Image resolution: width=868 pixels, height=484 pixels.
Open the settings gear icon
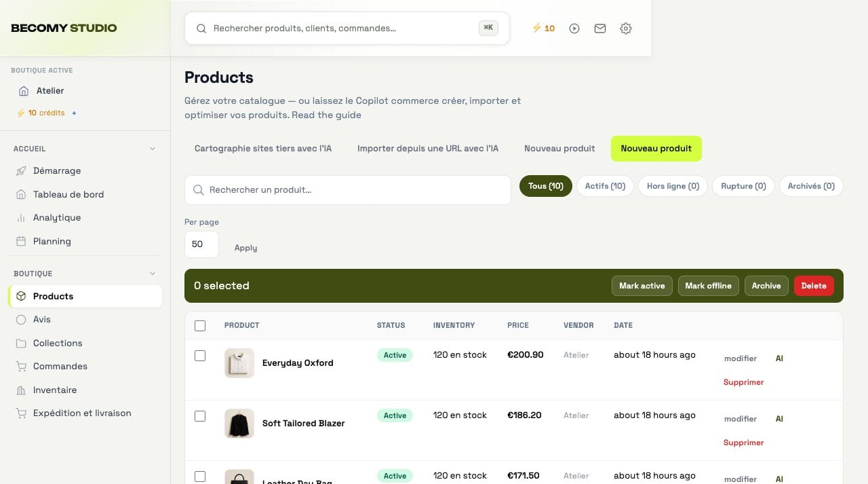point(626,29)
